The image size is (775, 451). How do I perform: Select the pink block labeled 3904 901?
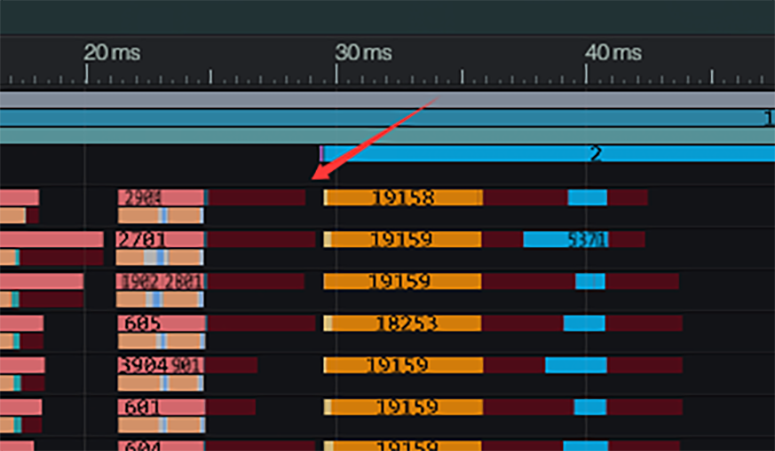click(x=160, y=365)
